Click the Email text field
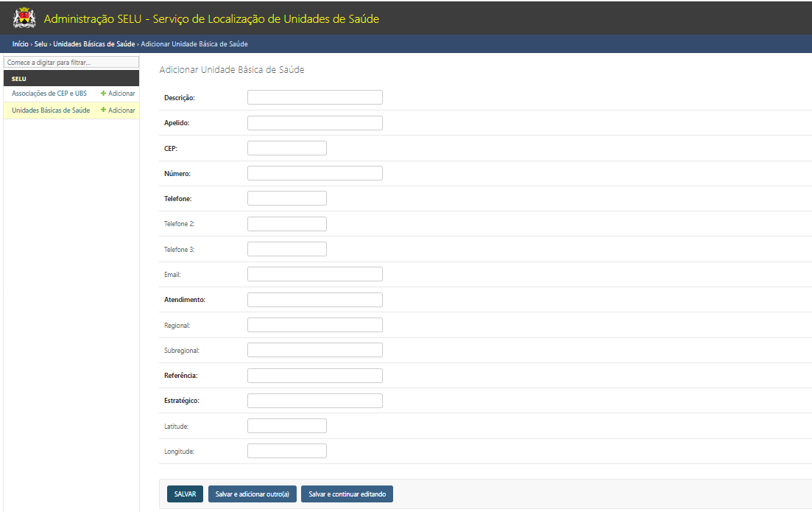Screen dimensions: 812x512 click(314, 274)
